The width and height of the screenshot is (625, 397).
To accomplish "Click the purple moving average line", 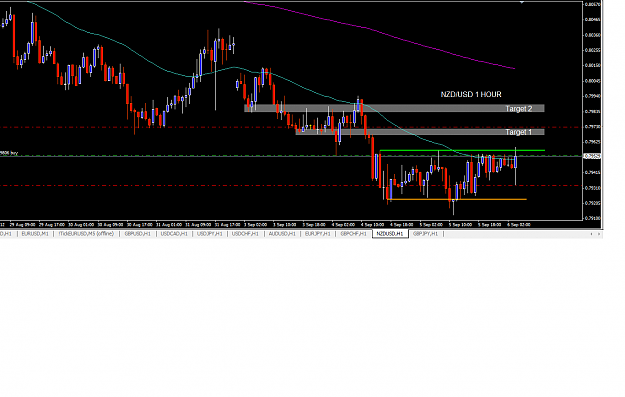I will click(379, 32).
